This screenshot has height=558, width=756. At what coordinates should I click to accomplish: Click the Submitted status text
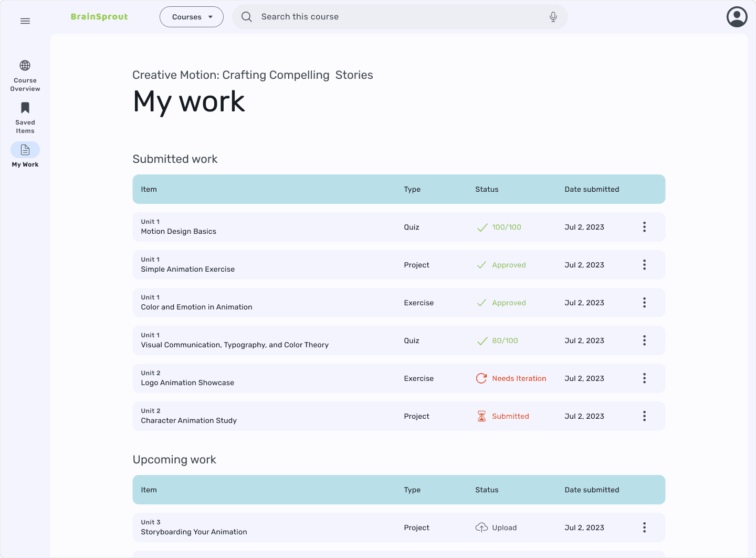point(510,416)
